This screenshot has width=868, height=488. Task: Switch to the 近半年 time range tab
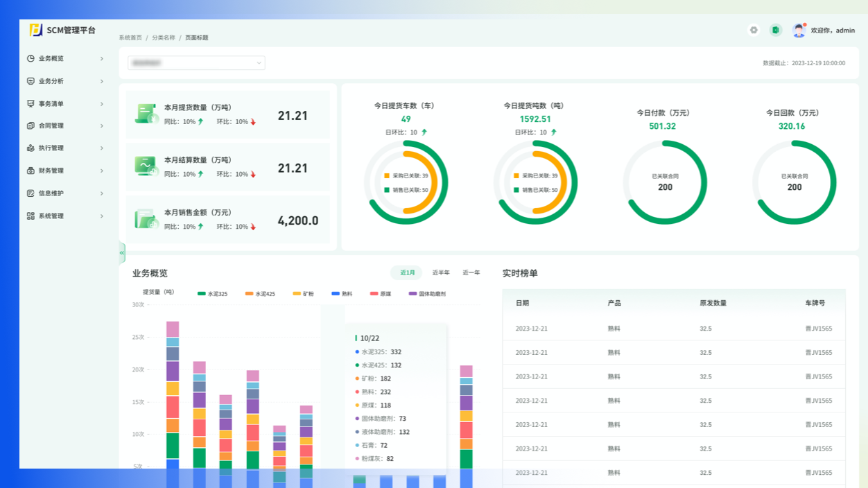[x=441, y=273]
